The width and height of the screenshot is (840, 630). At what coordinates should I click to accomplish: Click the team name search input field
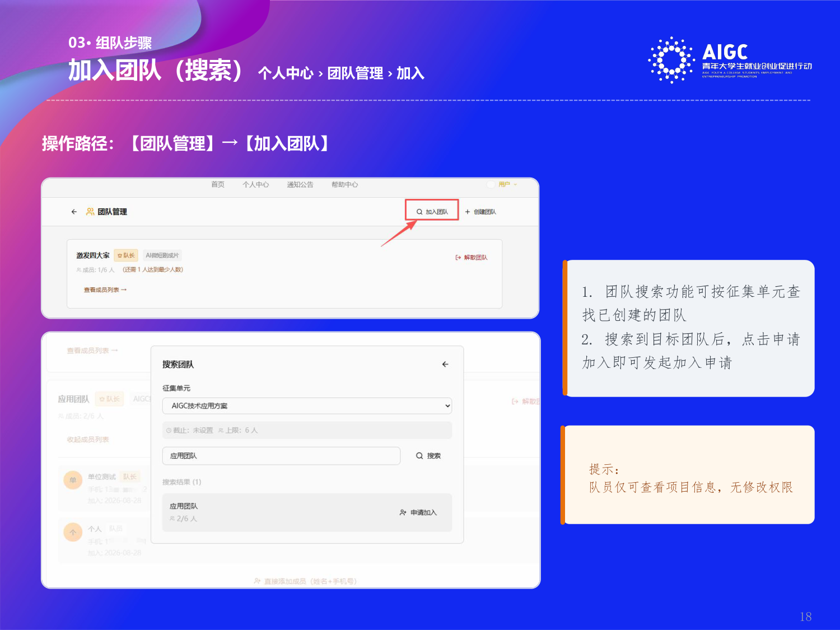click(x=281, y=456)
